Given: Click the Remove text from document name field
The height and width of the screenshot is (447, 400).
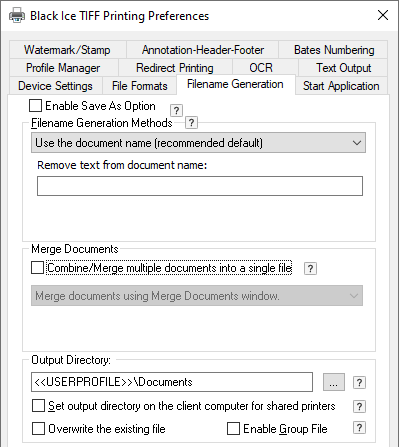Looking at the screenshot, I should click(200, 186).
